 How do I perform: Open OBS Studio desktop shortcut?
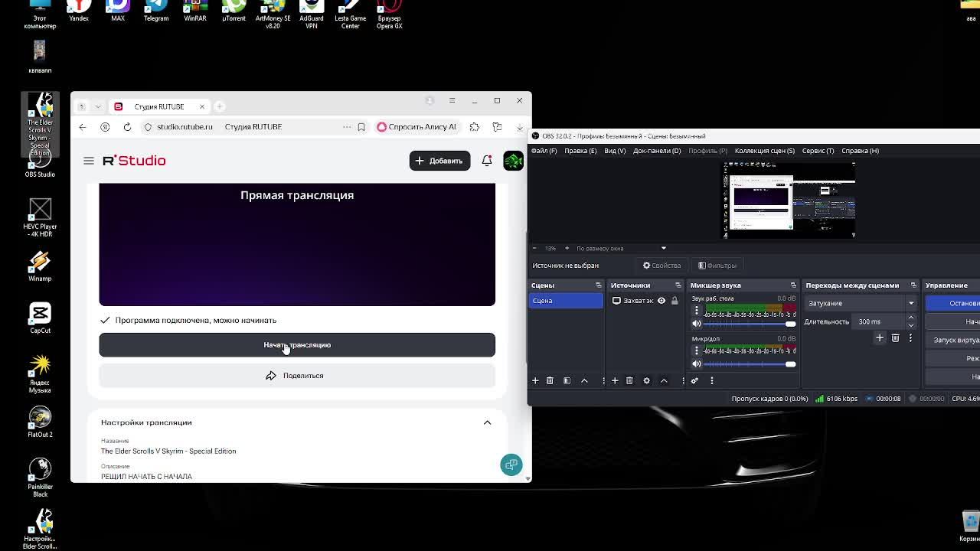(40, 163)
